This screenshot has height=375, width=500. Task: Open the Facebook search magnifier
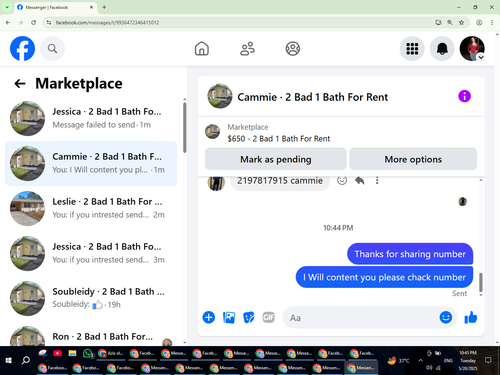click(x=52, y=49)
